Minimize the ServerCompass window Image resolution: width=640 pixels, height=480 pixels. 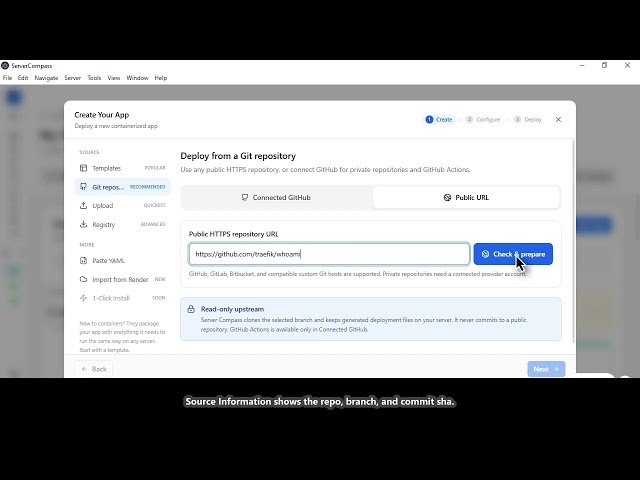pyautogui.click(x=582, y=65)
